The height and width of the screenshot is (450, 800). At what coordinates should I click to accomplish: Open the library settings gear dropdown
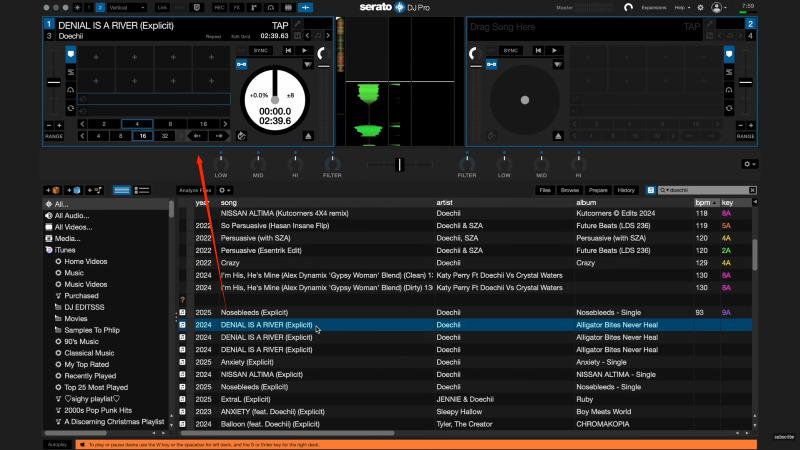tap(224, 190)
